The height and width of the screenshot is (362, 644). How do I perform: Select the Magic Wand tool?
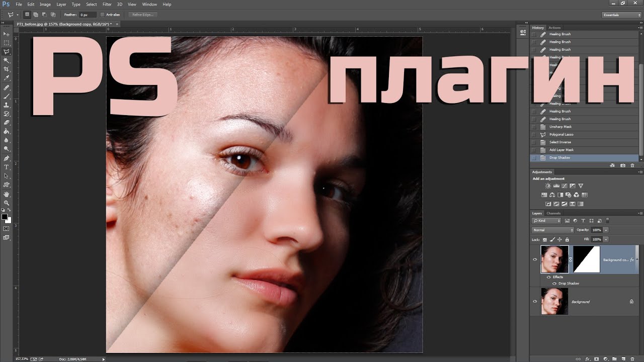pyautogui.click(x=7, y=60)
